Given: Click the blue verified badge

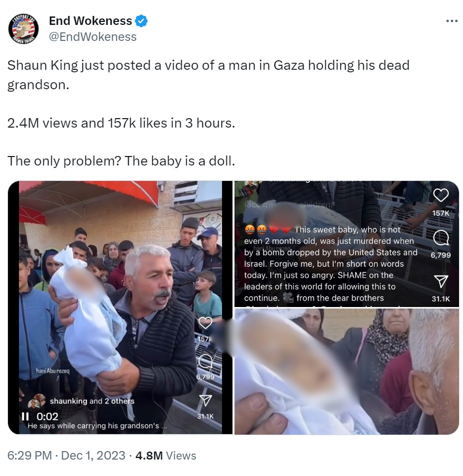Looking at the screenshot, I should [141, 21].
